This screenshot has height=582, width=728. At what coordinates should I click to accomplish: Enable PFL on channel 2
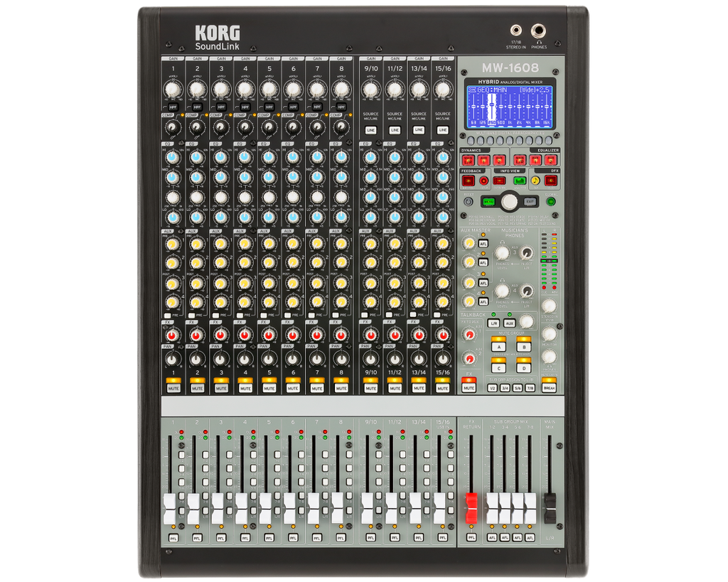(x=198, y=538)
